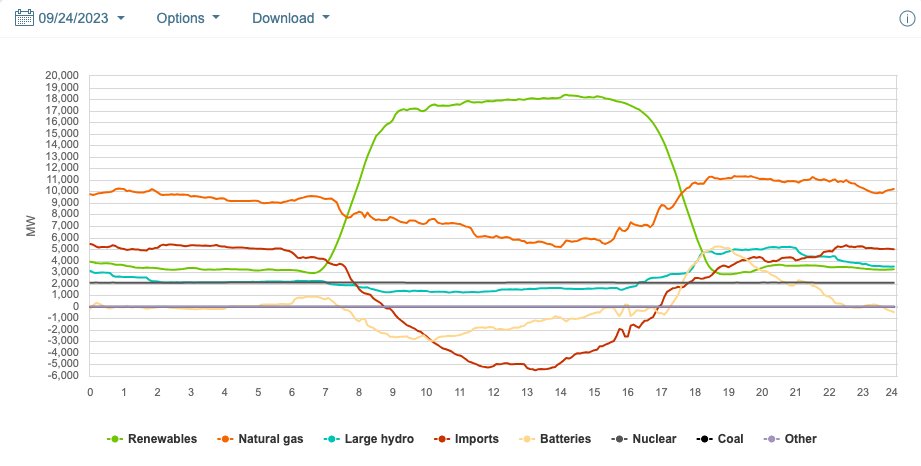This screenshot has height=466, width=921.
Task: Click the 0 value y-axis label
Action: (x=76, y=307)
